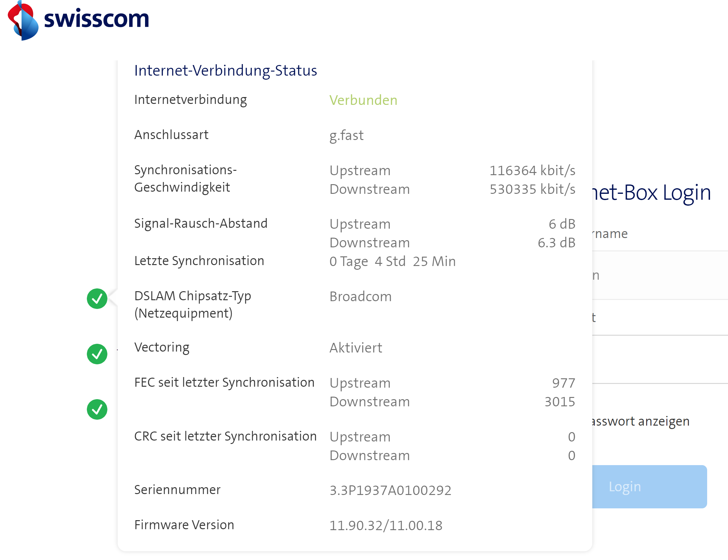
Task: Click the 530335 kbit/s downstream sync speed
Action: pos(532,189)
